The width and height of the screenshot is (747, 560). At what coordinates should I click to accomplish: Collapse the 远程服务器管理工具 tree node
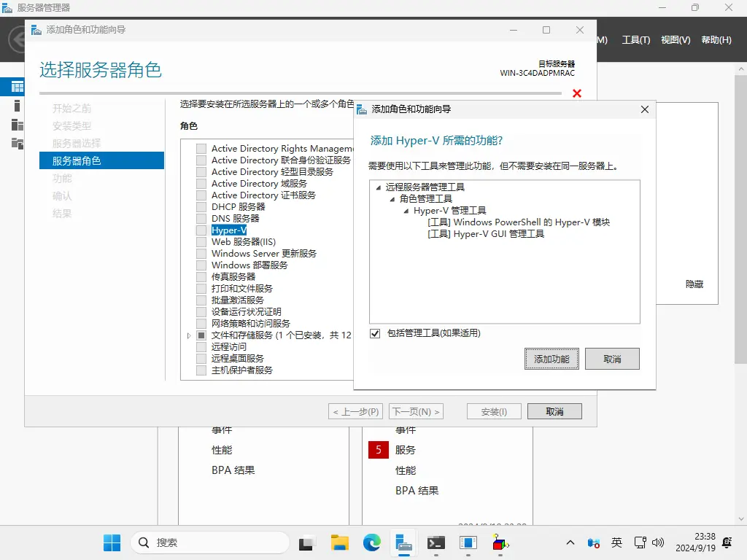(x=379, y=187)
